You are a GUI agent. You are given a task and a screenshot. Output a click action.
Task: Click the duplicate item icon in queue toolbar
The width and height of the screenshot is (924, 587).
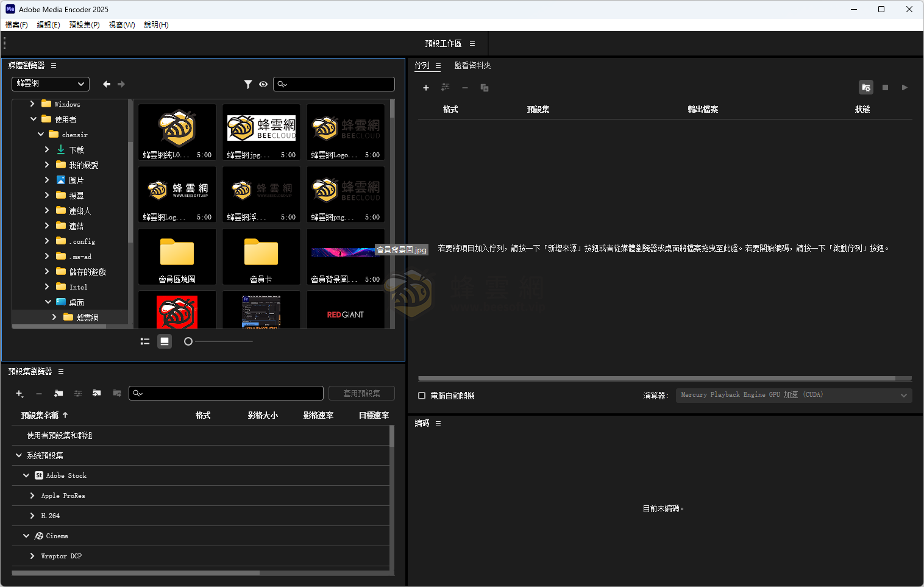pos(485,88)
